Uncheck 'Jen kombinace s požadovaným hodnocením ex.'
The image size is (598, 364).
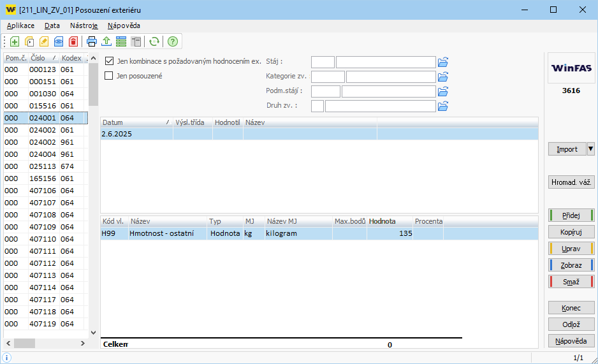109,61
